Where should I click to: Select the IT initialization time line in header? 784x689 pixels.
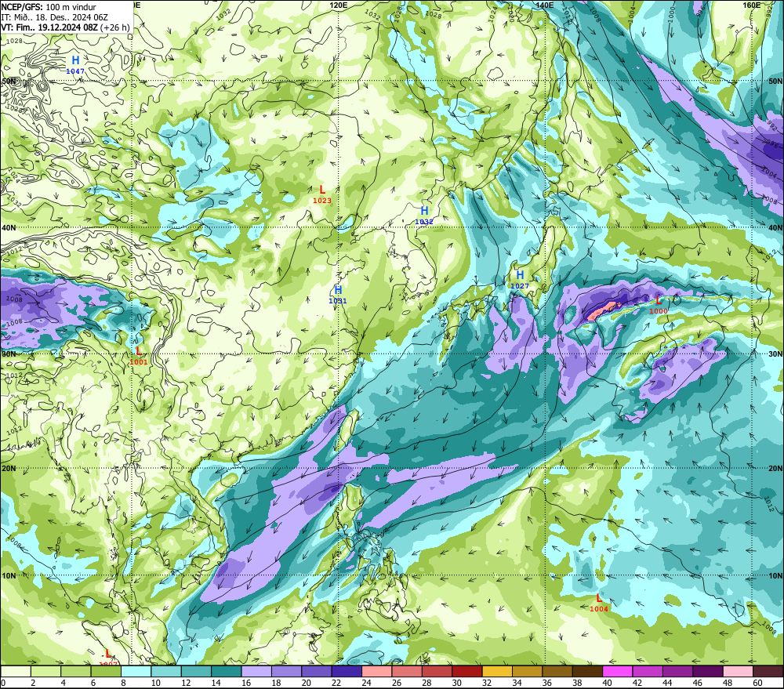click(54, 17)
